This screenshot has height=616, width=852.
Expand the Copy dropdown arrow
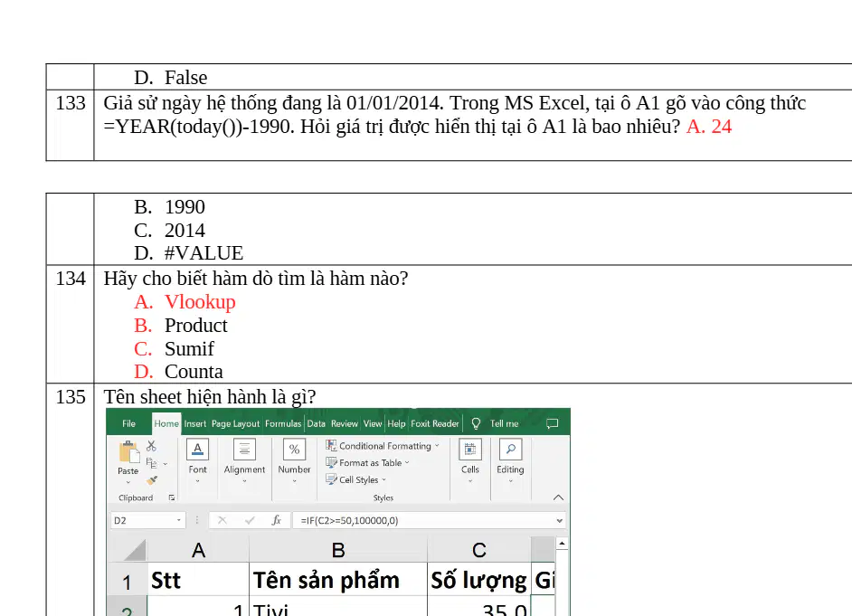(x=166, y=464)
